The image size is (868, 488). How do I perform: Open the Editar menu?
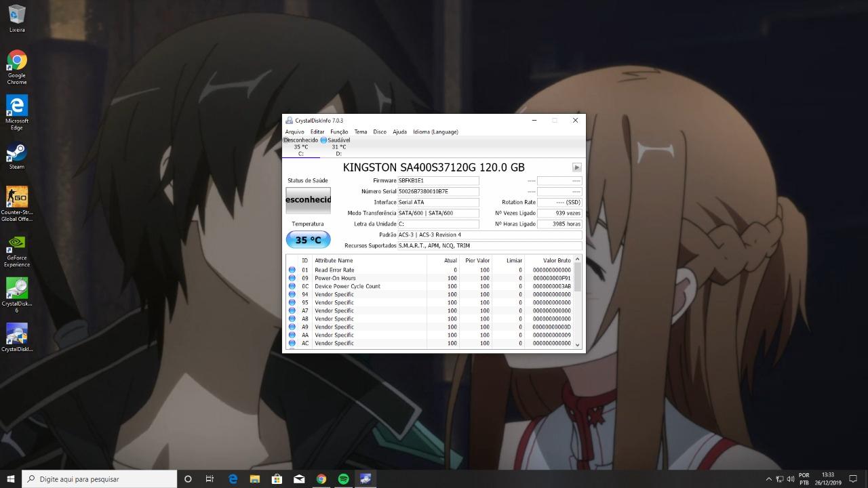pos(317,131)
